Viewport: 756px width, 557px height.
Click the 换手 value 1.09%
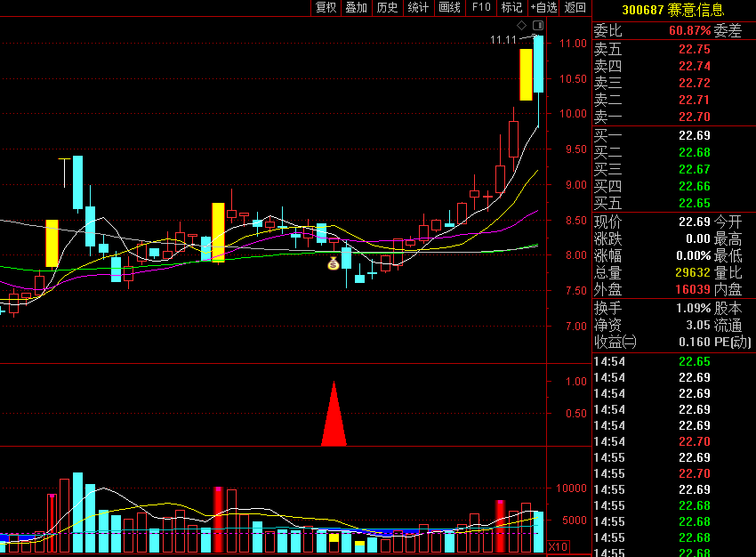[x=694, y=308]
